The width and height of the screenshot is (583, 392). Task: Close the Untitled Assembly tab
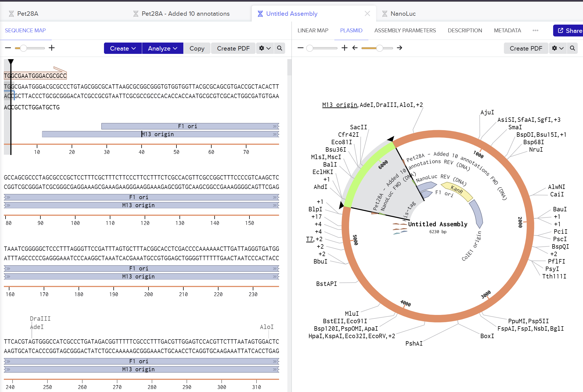click(367, 14)
